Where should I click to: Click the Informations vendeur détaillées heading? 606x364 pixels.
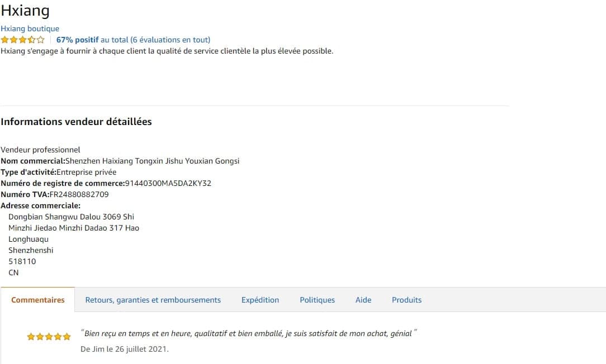(x=76, y=122)
